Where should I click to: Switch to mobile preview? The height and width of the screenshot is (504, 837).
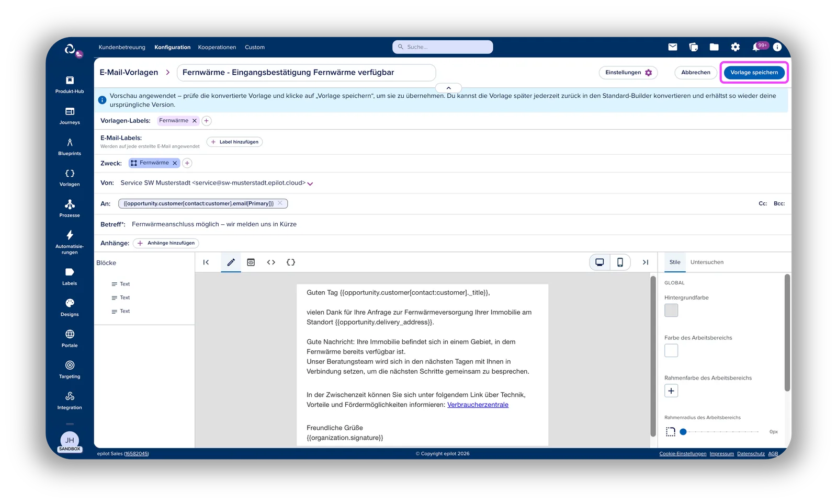[620, 262]
